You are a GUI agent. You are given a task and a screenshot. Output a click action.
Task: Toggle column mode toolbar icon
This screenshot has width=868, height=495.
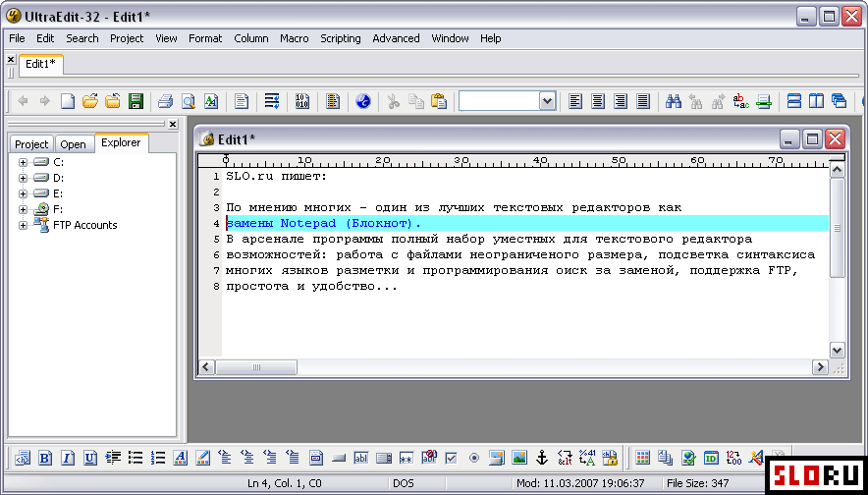pyautogui.click(x=333, y=101)
